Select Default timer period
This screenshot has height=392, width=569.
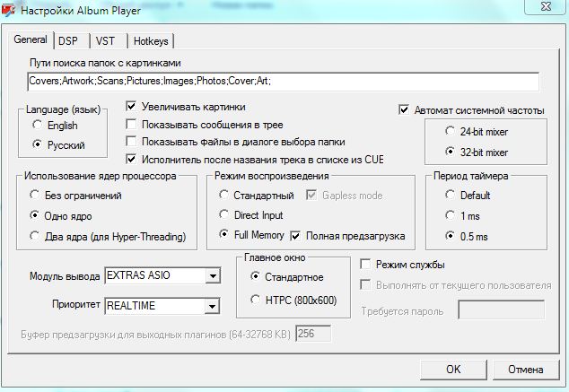point(450,195)
